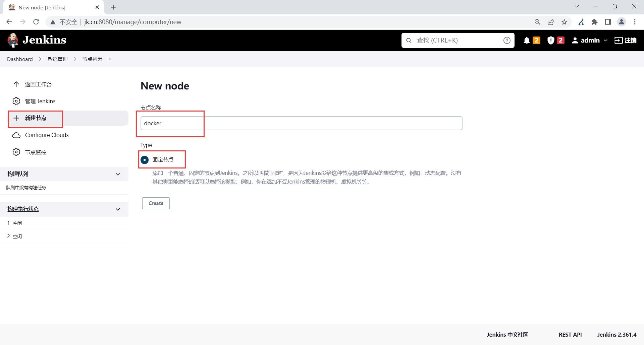Go to Dashboard breadcrumb link

(20, 59)
